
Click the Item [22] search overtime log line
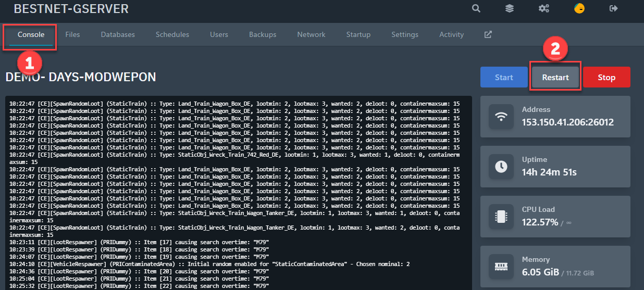[139, 286]
